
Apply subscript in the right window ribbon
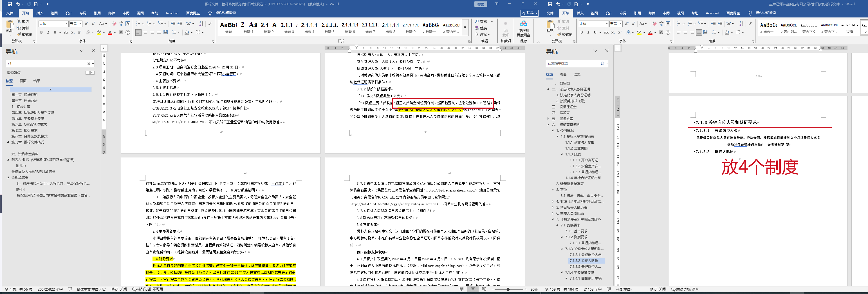(613, 32)
